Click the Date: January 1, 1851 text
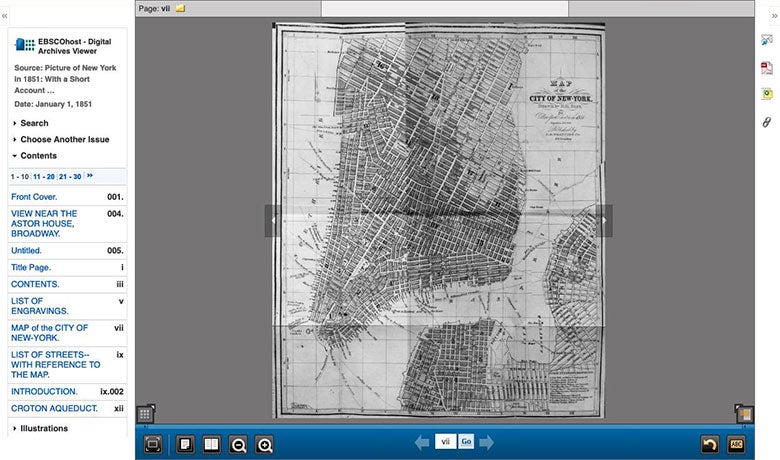Viewport: 780px width, 460px height. coord(53,104)
